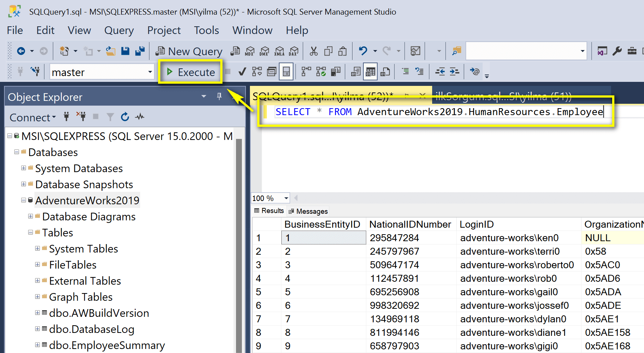Click the Connect Object Explorer plug icon

66,117
